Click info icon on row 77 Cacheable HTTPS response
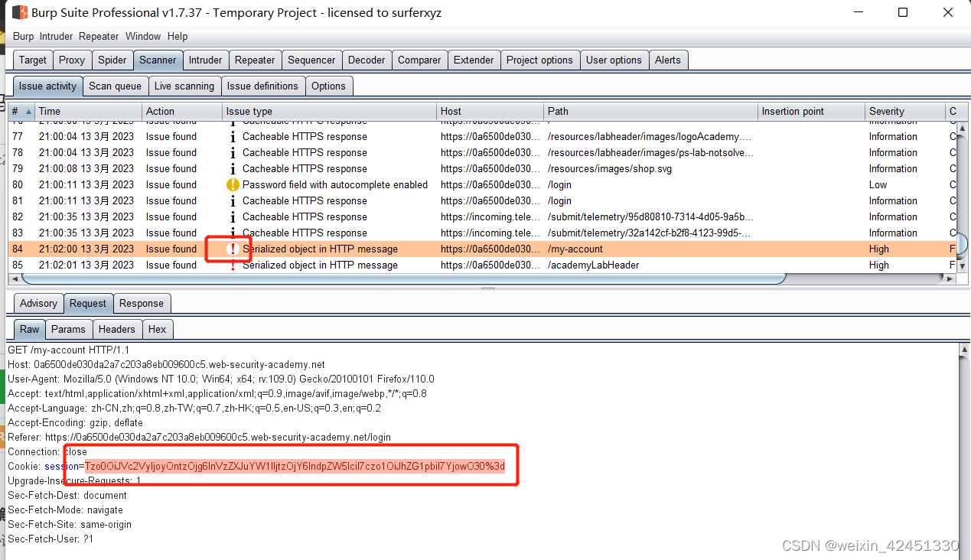Screen dimensions: 971x560 point(233,137)
